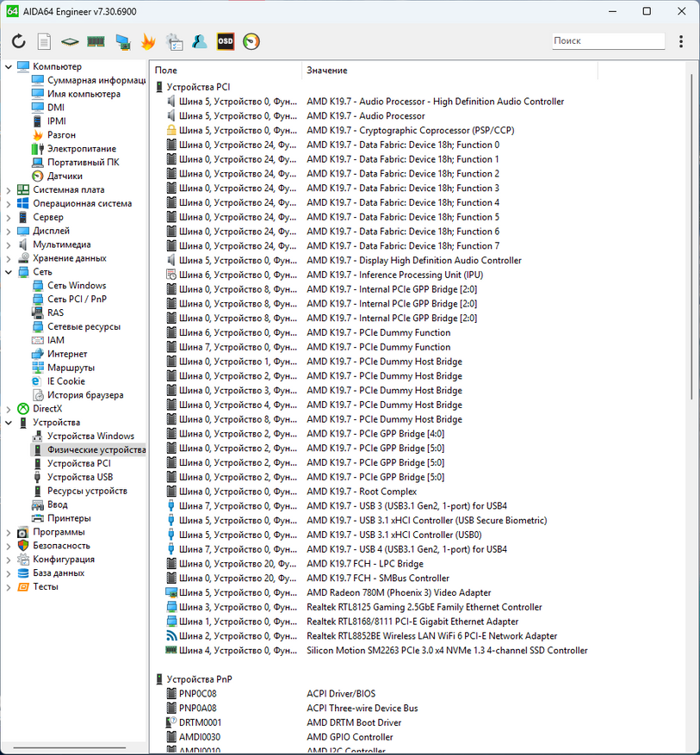Open the Browser history item

78,395
